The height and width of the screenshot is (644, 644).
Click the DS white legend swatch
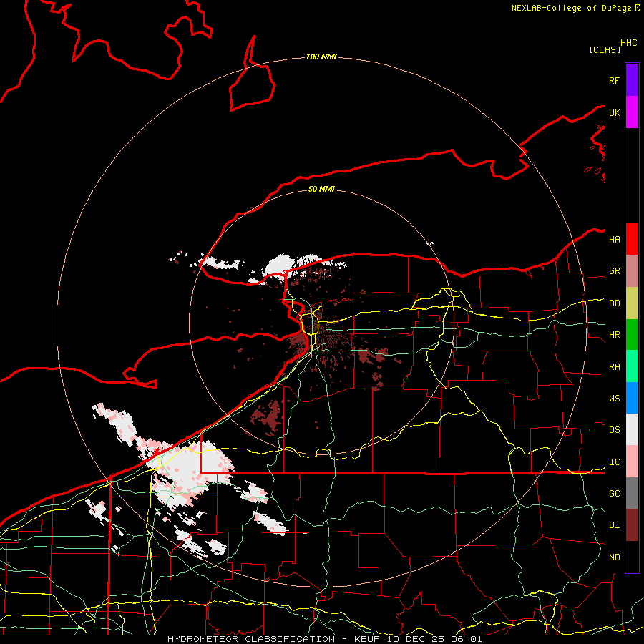632,429
